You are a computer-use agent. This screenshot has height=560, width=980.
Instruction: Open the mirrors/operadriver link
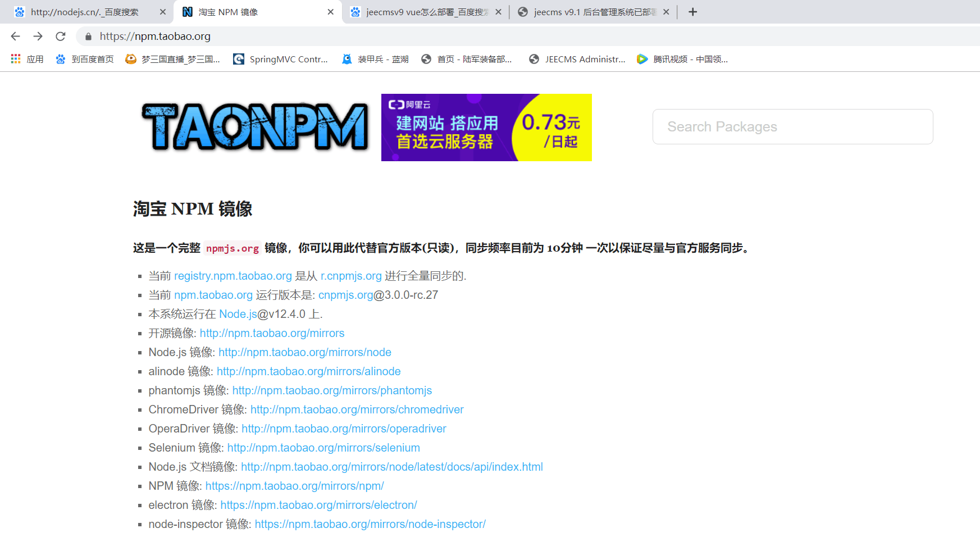344,429
